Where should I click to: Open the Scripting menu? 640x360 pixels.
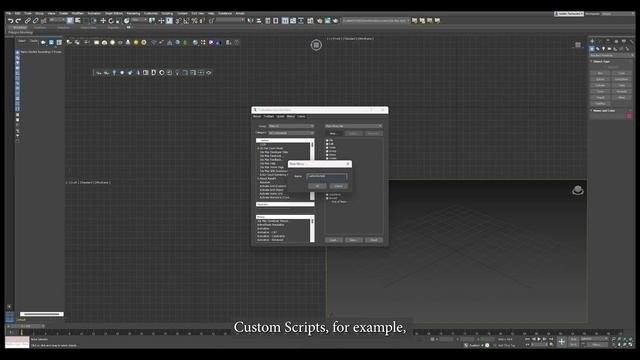[167, 13]
